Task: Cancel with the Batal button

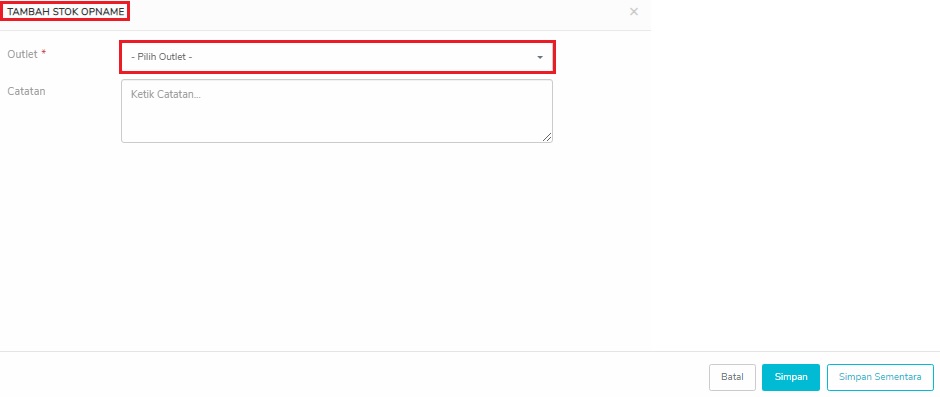Action: coord(732,377)
